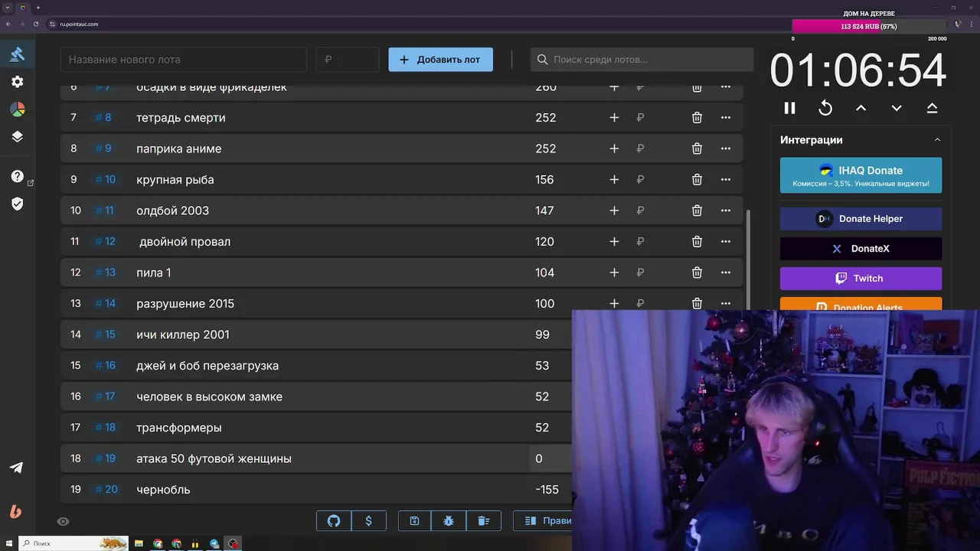The width and height of the screenshot is (980, 551).
Task: Click the dollar sign icon in bottom toolbar
Action: click(369, 521)
